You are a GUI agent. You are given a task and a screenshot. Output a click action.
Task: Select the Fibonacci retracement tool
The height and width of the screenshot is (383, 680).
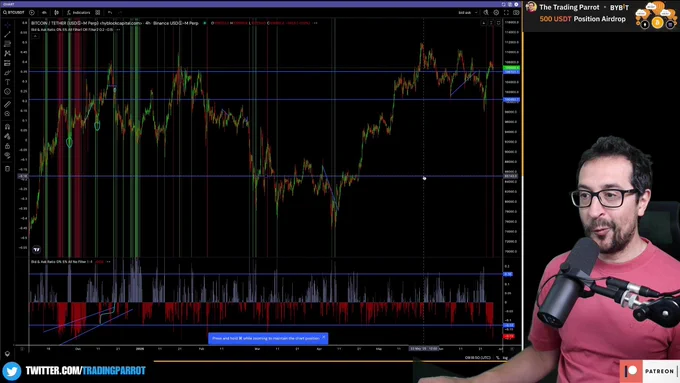point(7,44)
